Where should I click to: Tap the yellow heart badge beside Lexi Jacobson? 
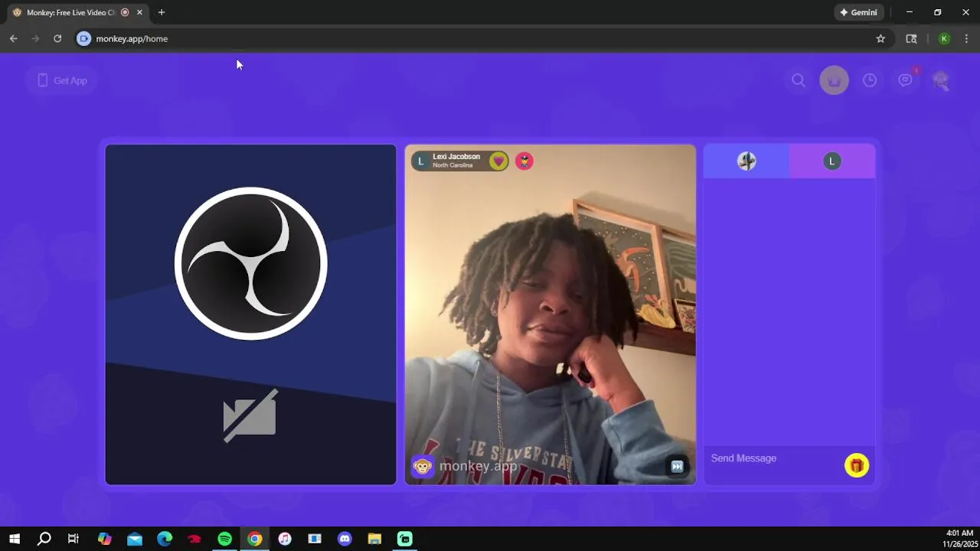point(498,161)
